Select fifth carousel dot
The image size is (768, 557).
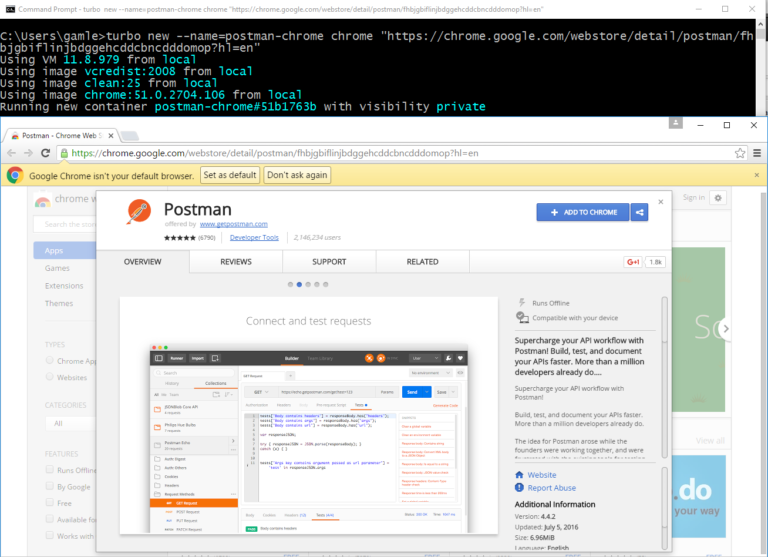click(x=326, y=284)
